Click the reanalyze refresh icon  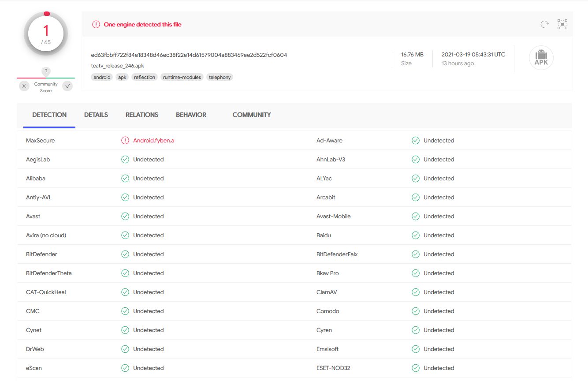pyautogui.click(x=545, y=24)
